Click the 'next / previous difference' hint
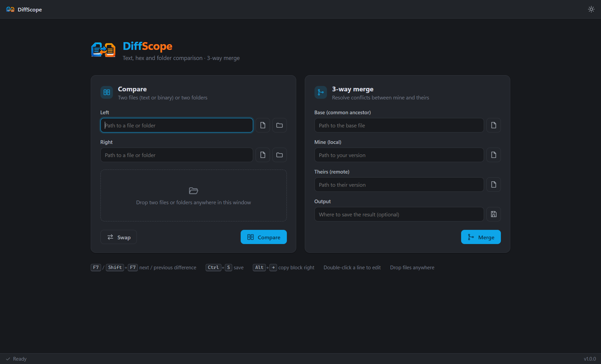601x364 pixels. pos(168,268)
